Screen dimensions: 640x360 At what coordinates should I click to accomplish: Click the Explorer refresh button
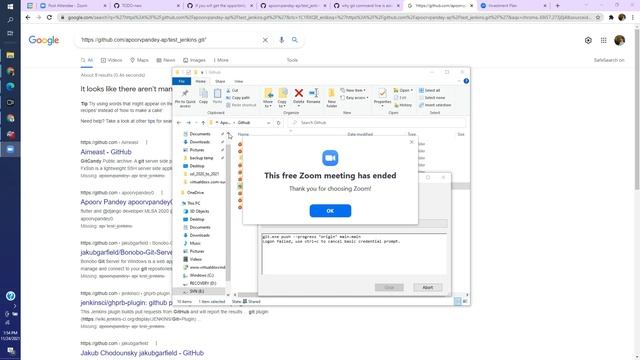point(278,122)
